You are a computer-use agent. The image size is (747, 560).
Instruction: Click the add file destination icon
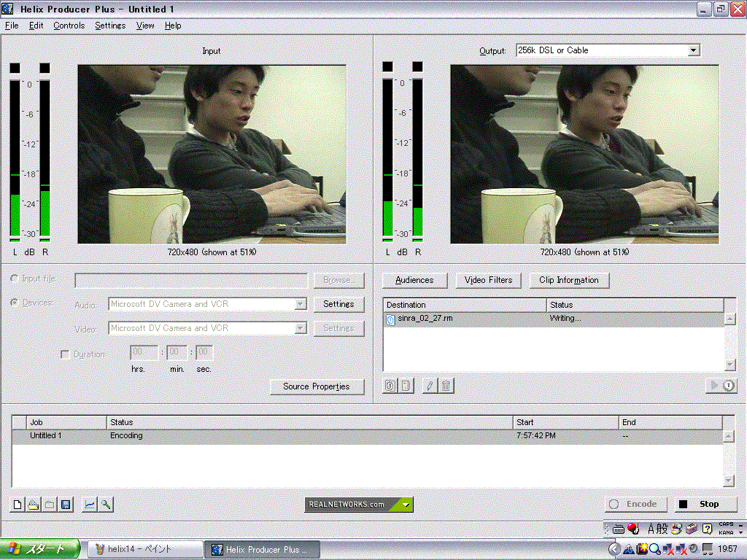click(390, 386)
